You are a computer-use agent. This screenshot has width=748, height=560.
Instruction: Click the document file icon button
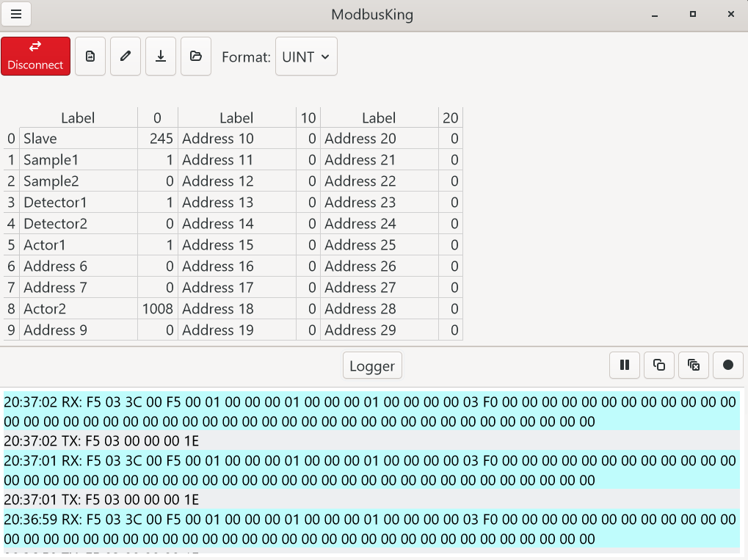pos(90,57)
